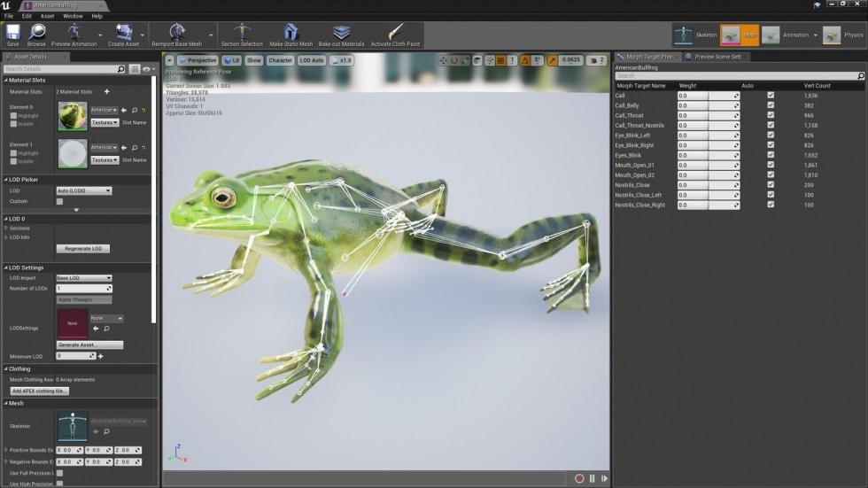
Task: Open Preview Animation tool
Action: 74,35
